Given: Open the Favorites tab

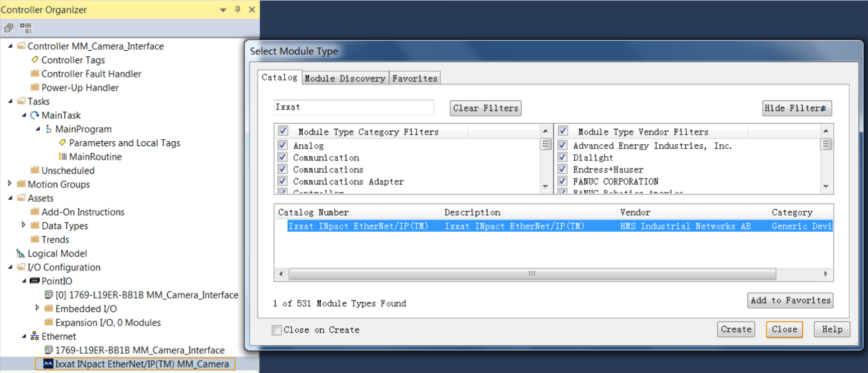Looking at the screenshot, I should click(415, 78).
